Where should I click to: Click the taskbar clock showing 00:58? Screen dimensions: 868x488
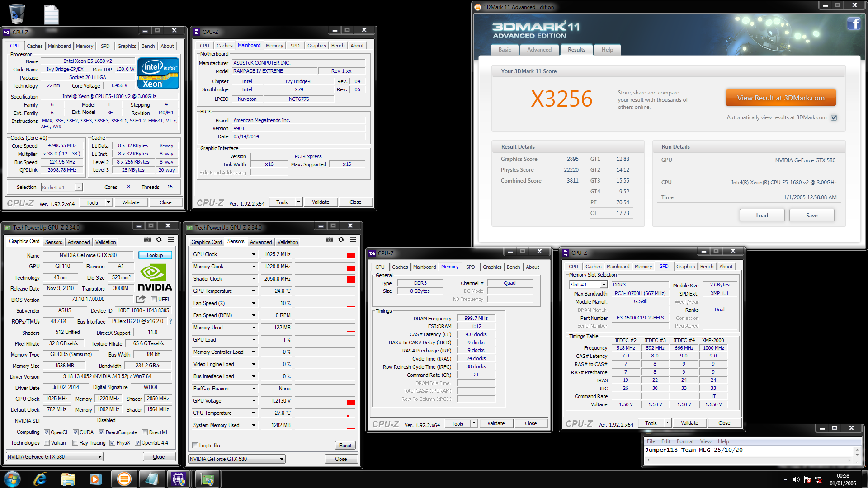click(843, 476)
